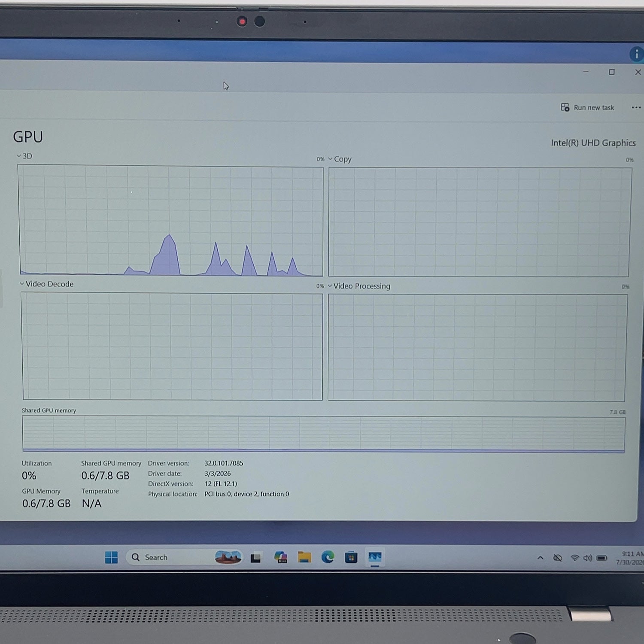Open File Explorer from taskbar
The width and height of the screenshot is (644, 644).
(304, 557)
